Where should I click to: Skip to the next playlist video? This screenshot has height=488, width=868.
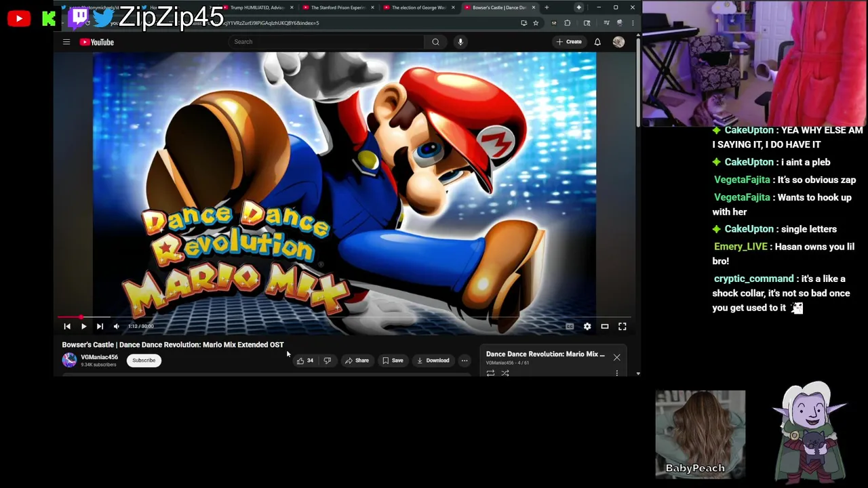tap(100, 327)
